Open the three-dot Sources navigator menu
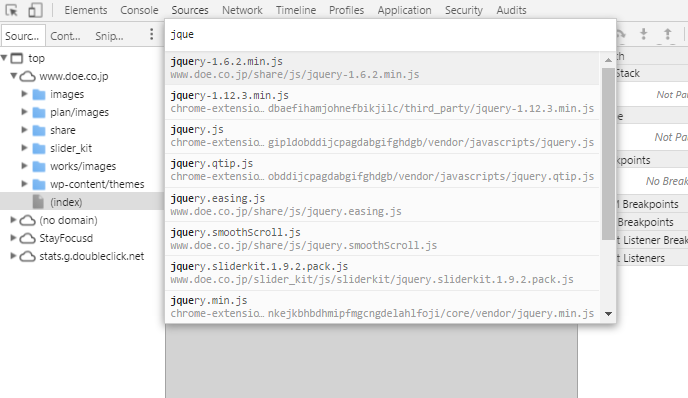The image size is (688, 398). 151,34
